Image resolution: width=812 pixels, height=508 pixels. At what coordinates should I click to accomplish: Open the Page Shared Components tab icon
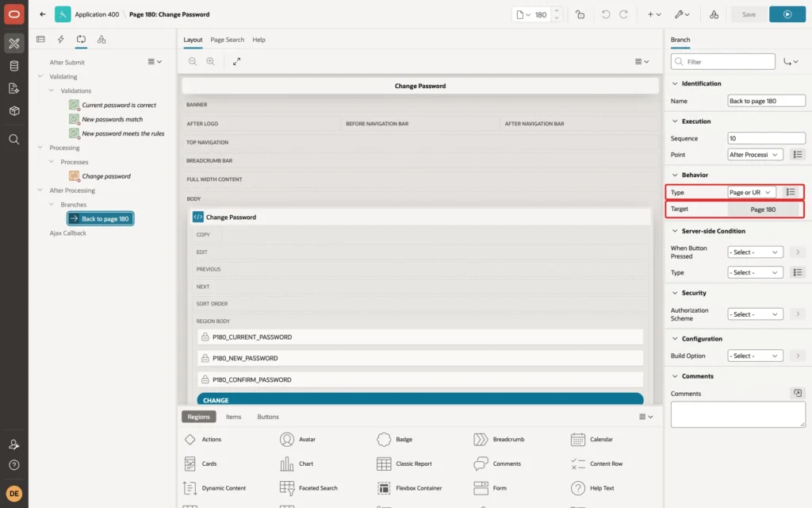pos(101,40)
